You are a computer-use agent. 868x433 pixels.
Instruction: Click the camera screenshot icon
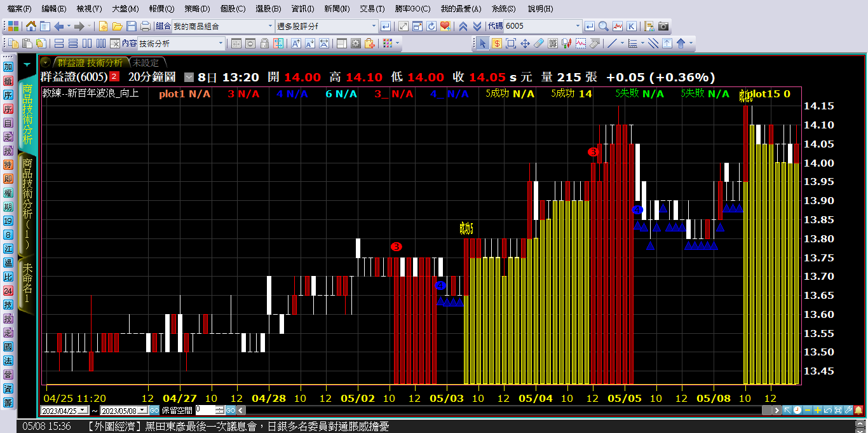pyautogui.click(x=663, y=26)
